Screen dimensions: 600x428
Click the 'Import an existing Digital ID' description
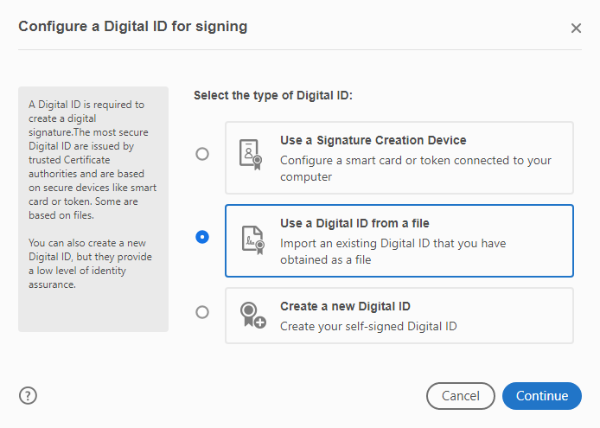[x=393, y=251]
